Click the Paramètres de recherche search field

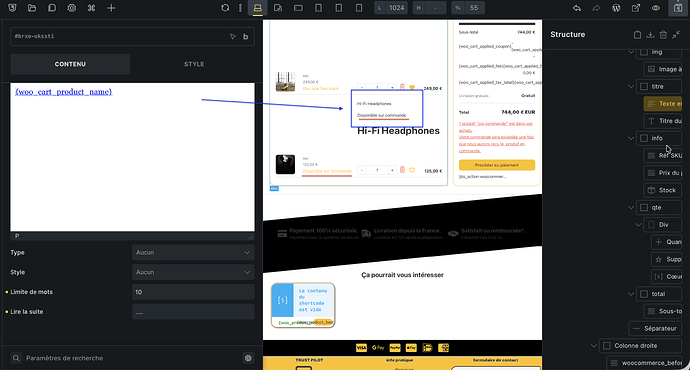[132, 358]
